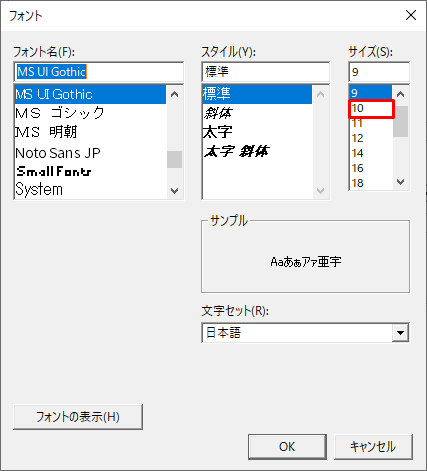Pick the Small Fonts entry
Screen dimensions: 427x471
coord(90,171)
